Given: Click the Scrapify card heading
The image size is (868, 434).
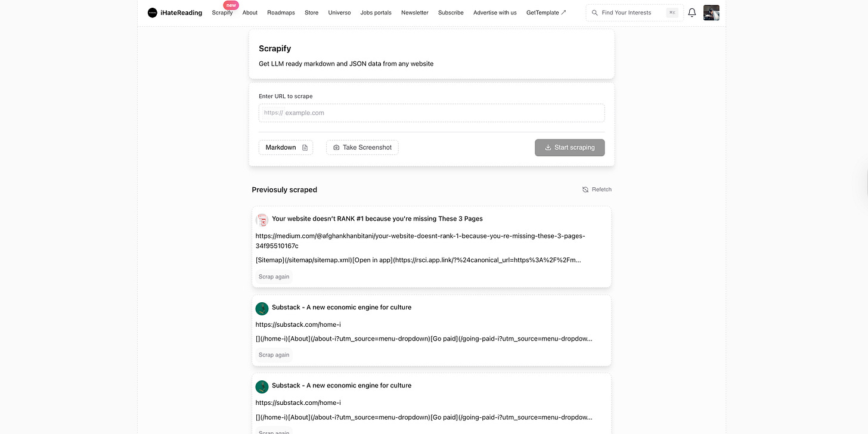Looking at the screenshot, I should point(275,48).
